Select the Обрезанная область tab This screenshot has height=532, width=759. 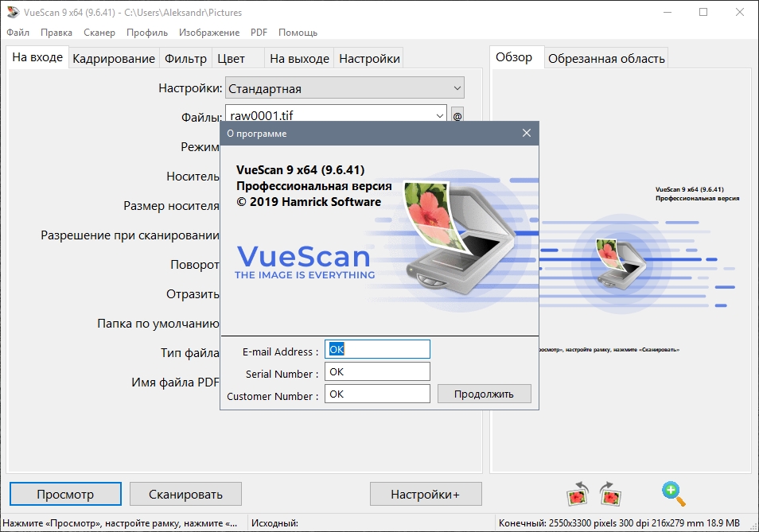click(606, 59)
